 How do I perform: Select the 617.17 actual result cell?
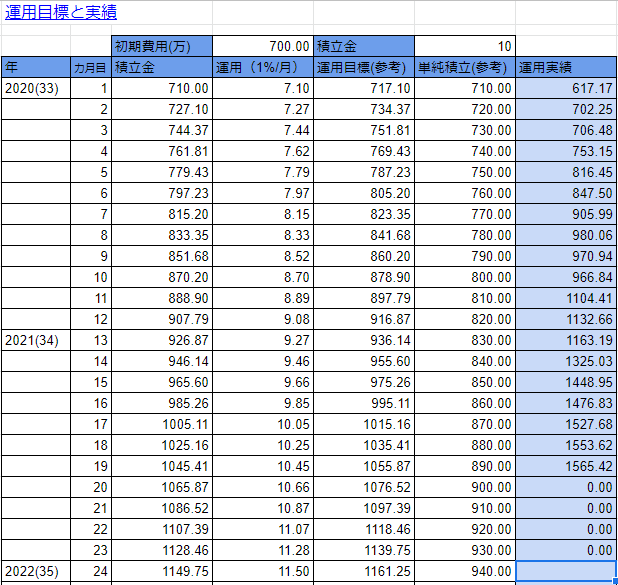coord(565,88)
